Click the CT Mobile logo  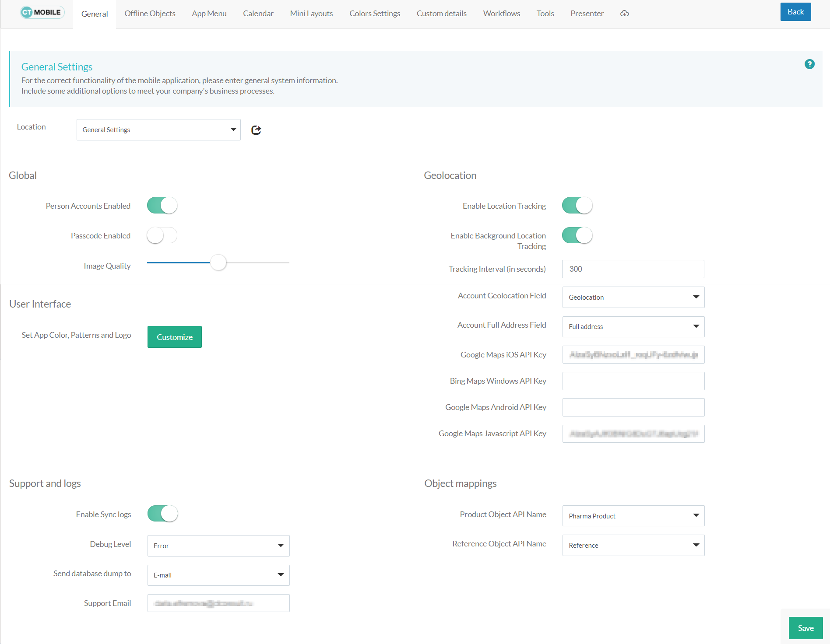point(42,12)
